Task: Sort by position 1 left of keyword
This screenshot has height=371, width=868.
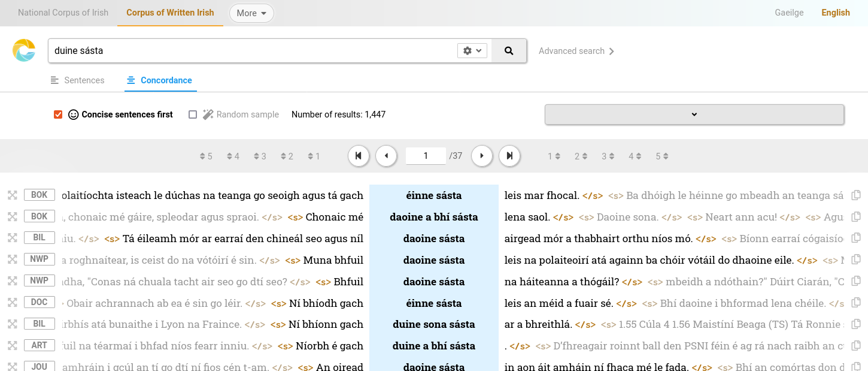Action: (314, 156)
